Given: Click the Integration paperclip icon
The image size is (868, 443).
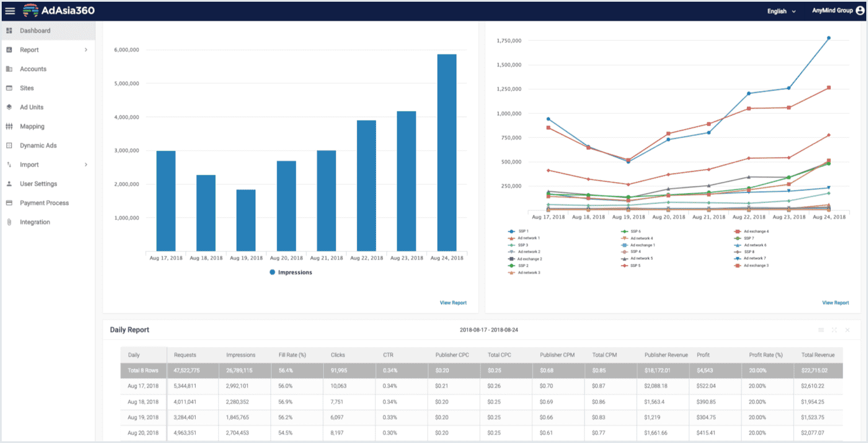Looking at the screenshot, I should click(x=9, y=222).
